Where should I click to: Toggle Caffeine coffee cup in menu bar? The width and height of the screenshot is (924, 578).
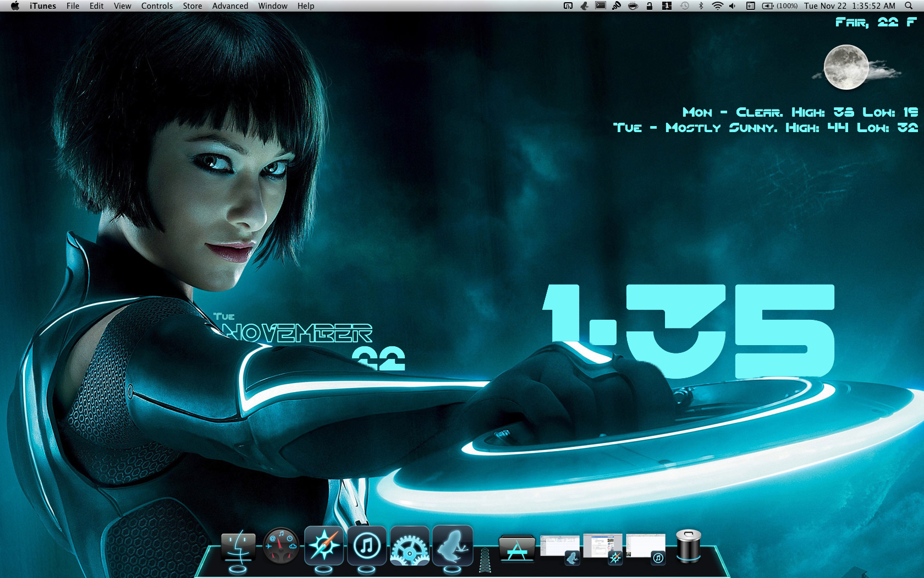633,6
